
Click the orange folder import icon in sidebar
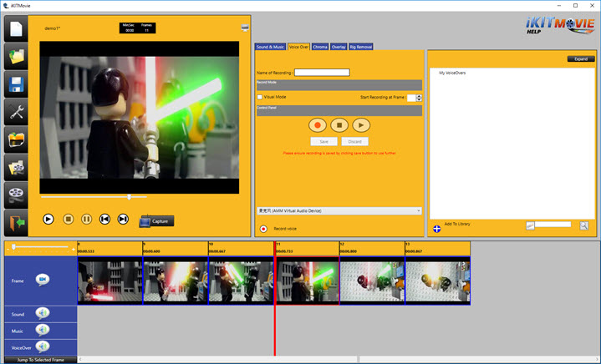16,139
